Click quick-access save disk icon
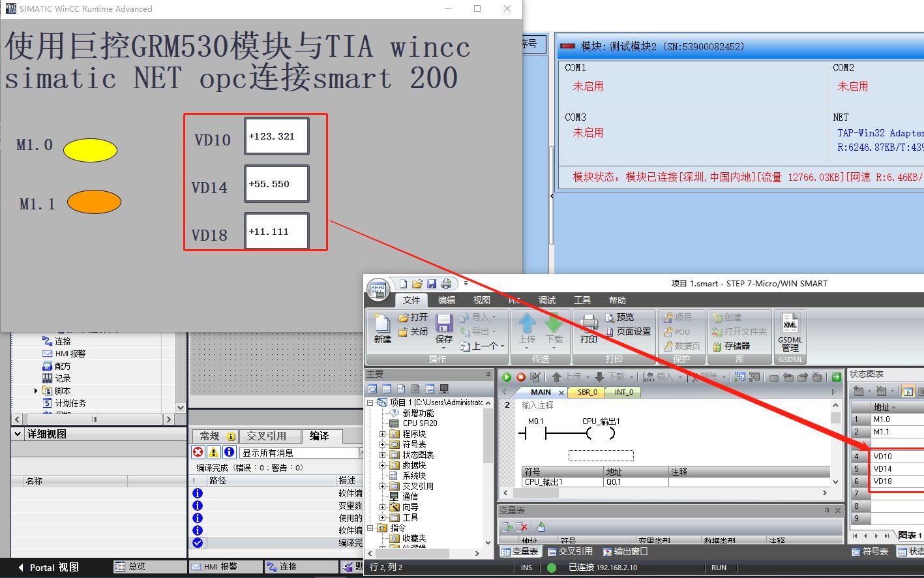924x578 pixels. pyautogui.click(x=432, y=284)
